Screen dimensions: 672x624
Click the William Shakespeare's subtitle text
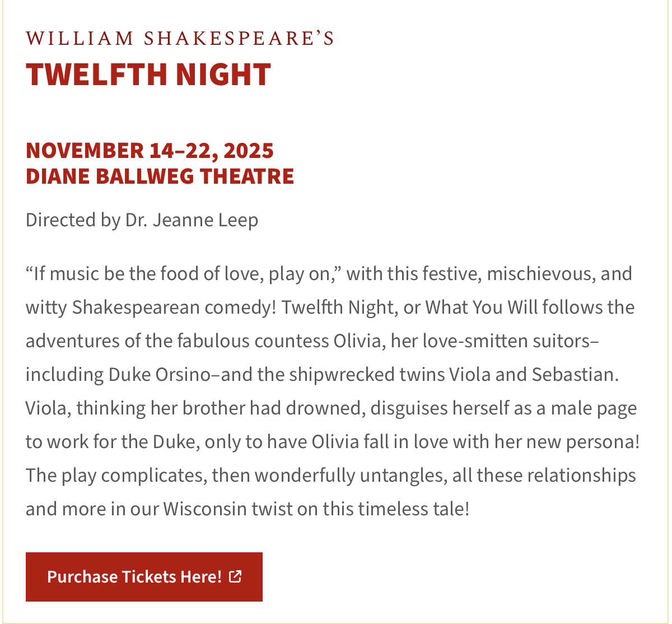click(180, 38)
